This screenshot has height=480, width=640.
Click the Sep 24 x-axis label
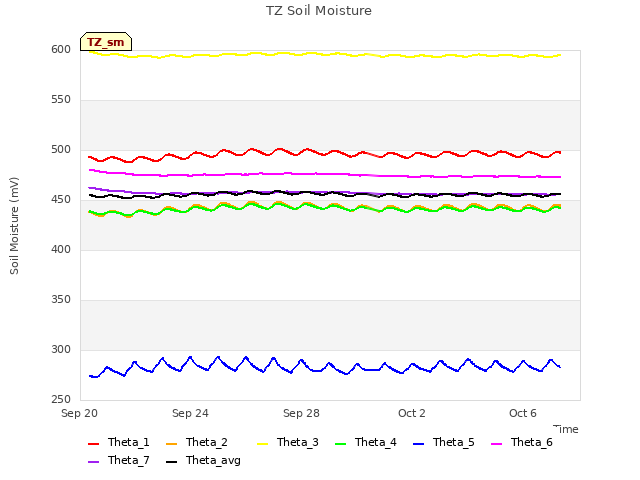pyautogui.click(x=190, y=413)
